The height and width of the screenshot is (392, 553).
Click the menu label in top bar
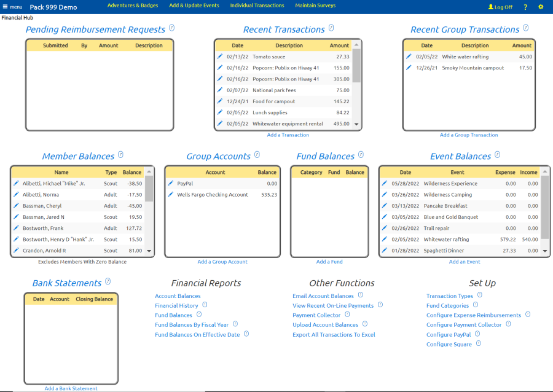click(16, 7)
